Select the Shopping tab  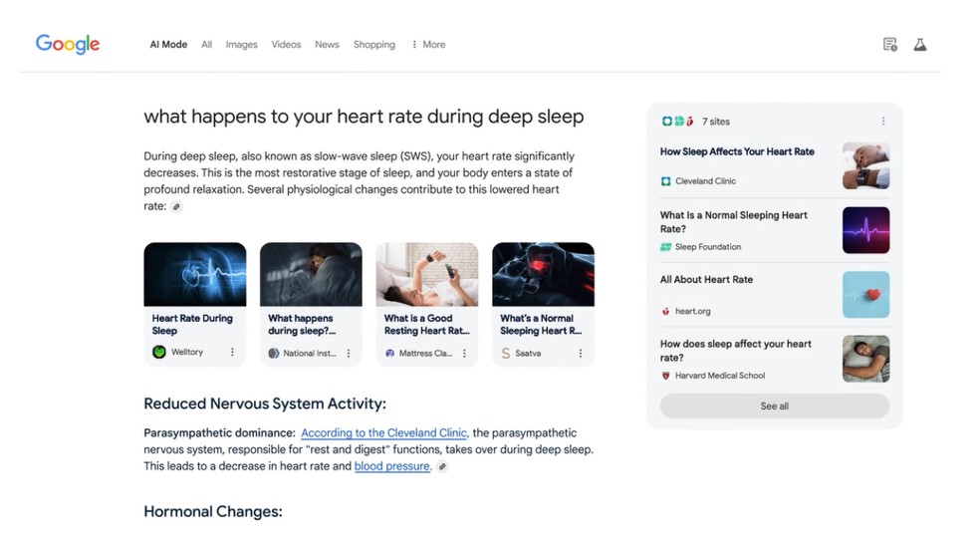point(373,45)
